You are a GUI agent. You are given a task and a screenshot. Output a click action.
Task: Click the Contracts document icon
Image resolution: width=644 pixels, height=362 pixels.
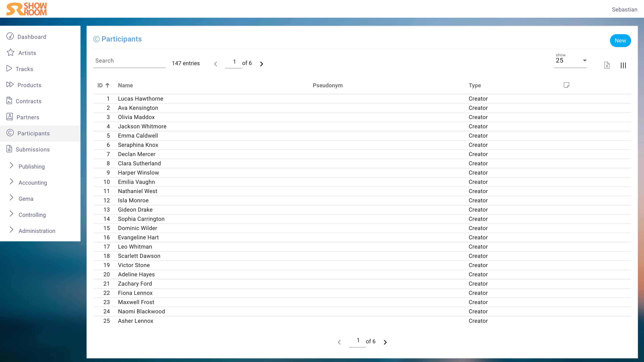pos(9,101)
